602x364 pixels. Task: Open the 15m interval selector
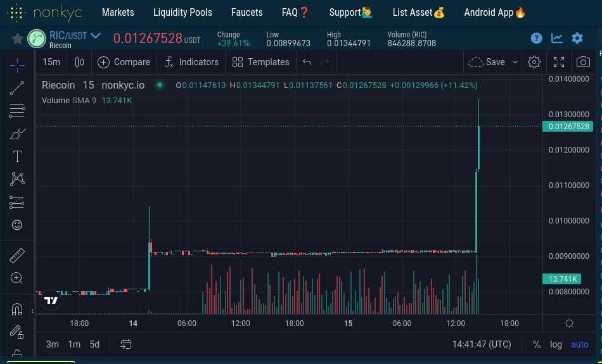click(x=51, y=62)
